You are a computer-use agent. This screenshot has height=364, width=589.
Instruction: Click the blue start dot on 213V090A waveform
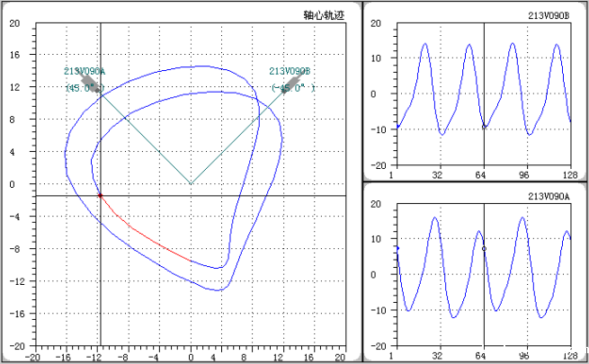tap(397, 247)
